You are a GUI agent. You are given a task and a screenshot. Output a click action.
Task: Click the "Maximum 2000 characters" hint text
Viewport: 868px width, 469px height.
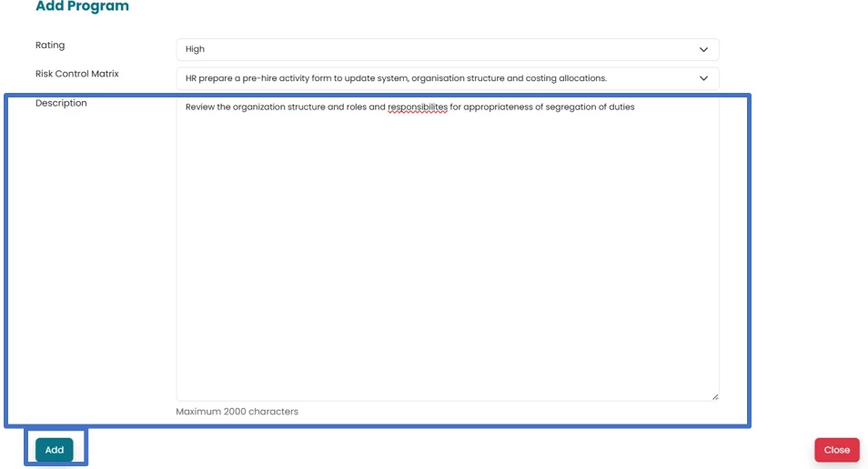click(237, 412)
